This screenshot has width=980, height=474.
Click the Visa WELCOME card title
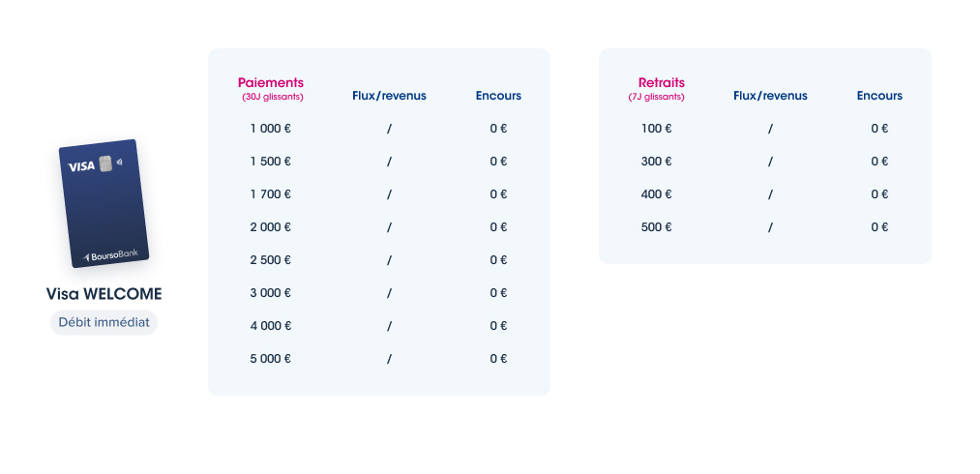tap(104, 294)
